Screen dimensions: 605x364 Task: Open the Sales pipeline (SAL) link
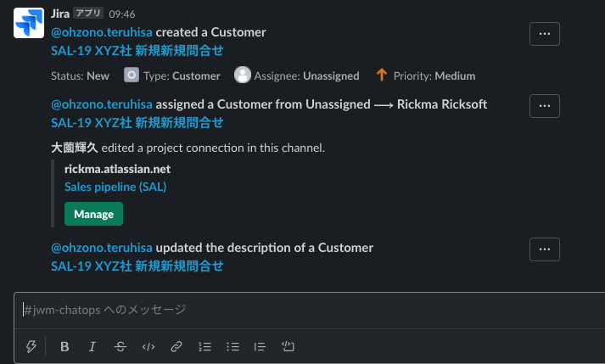[115, 187]
